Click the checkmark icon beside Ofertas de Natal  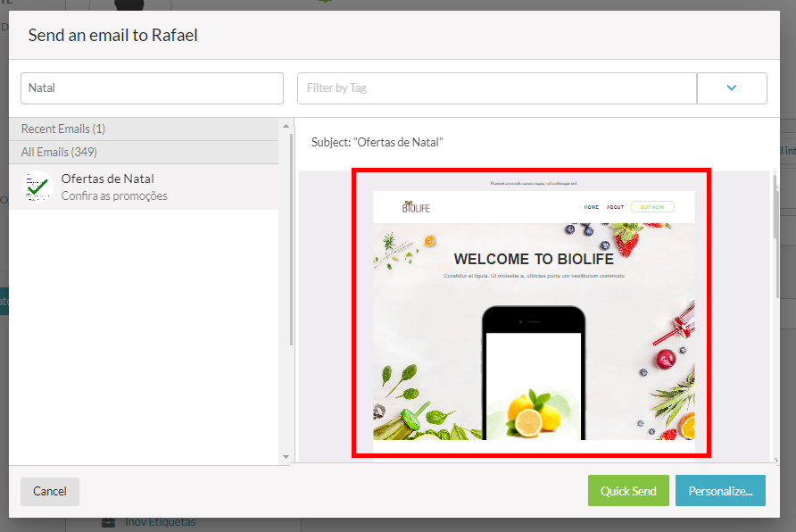pyautogui.click(x=37, y=187)
